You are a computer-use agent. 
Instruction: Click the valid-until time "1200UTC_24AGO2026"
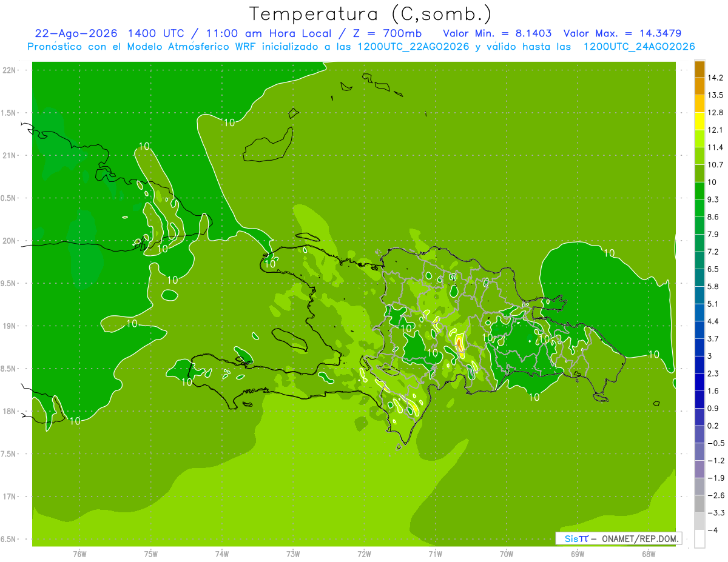(x=638, y=47)
